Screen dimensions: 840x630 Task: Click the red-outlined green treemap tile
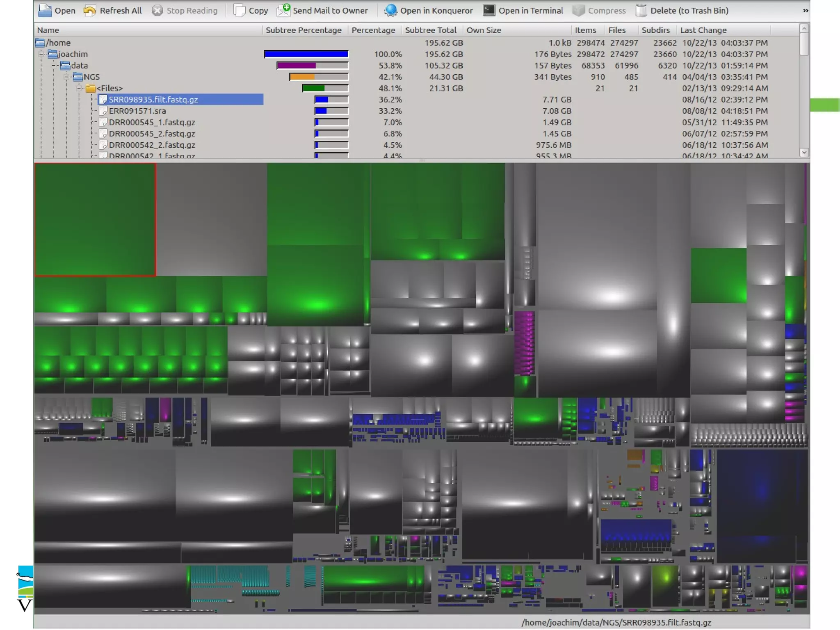(x=95, y=219)
